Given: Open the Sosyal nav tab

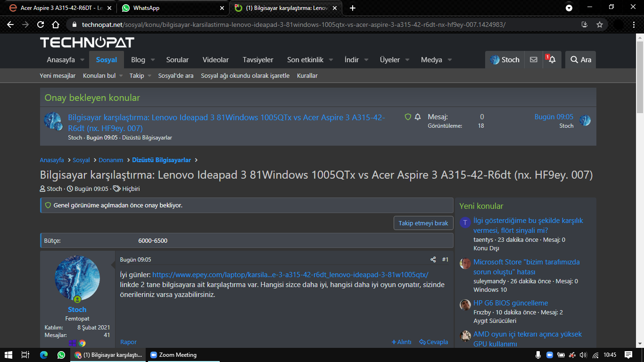Looking at the screenshot, I should (x=107, y=60).
